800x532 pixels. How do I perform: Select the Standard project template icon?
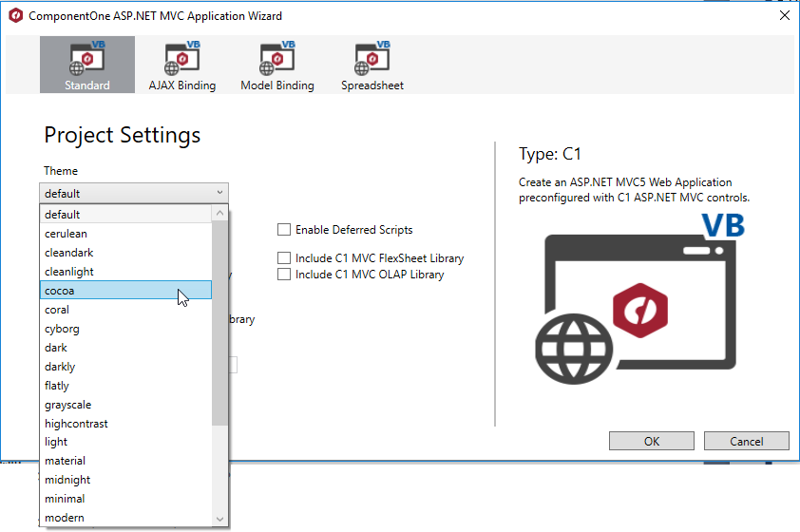(x=87, y=59)
